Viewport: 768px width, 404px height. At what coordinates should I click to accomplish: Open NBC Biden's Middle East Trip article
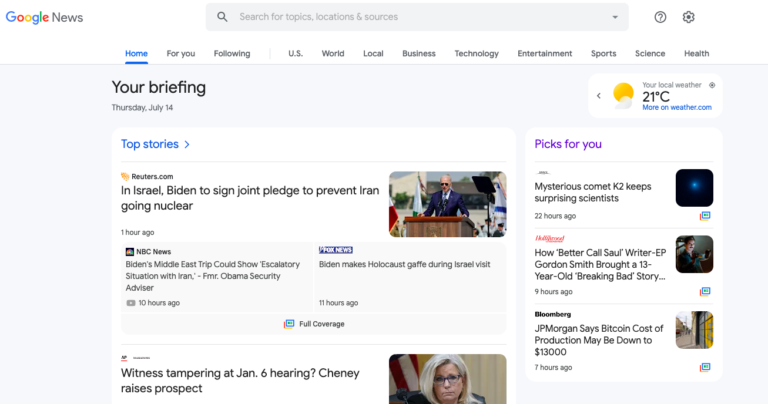[x=213, y=276]
